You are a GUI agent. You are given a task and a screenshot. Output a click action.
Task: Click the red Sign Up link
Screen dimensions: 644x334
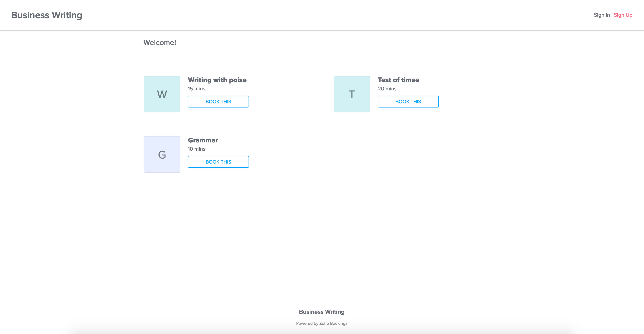tap(623, 15)
